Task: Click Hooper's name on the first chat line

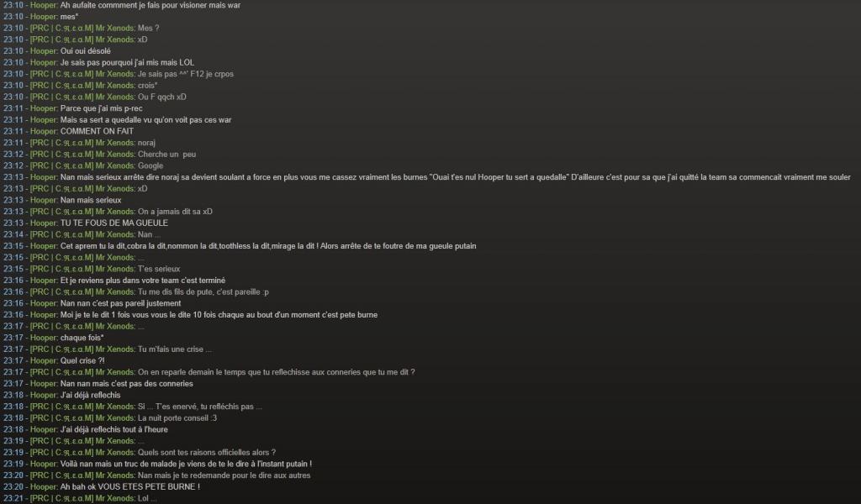Action: 44,5
